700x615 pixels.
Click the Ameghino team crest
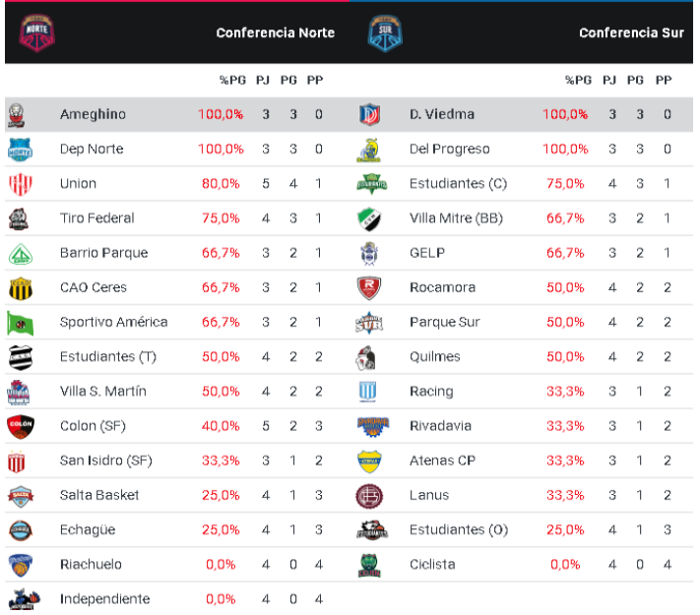click(x=17, y=114)
